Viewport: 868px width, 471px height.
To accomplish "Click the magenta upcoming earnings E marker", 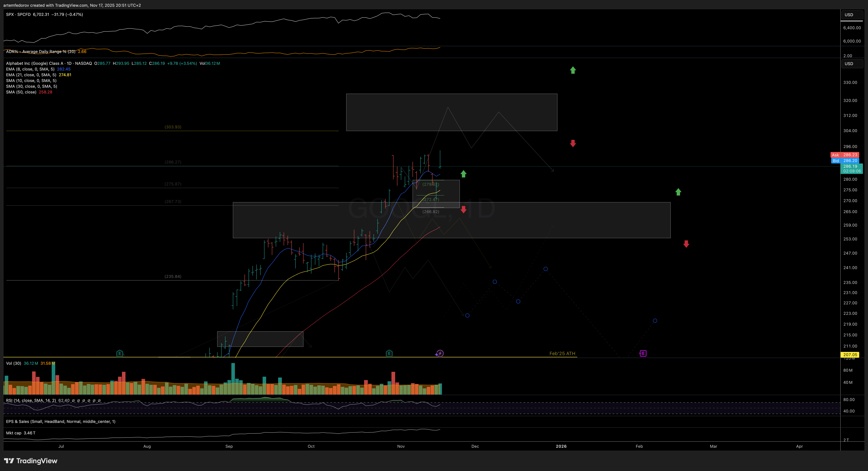I will click(x=643, y=353).
